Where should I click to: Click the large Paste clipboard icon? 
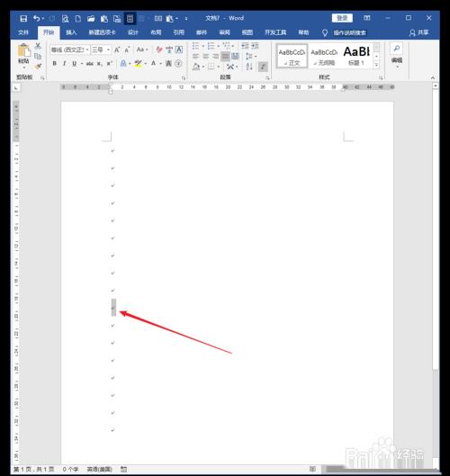click(x=24, y=50)
